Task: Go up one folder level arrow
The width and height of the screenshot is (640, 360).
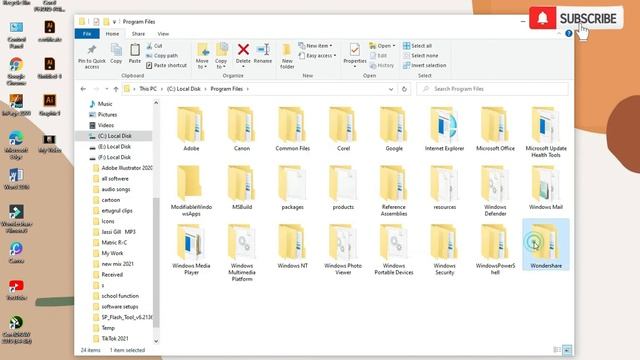Action: (116, 89)
